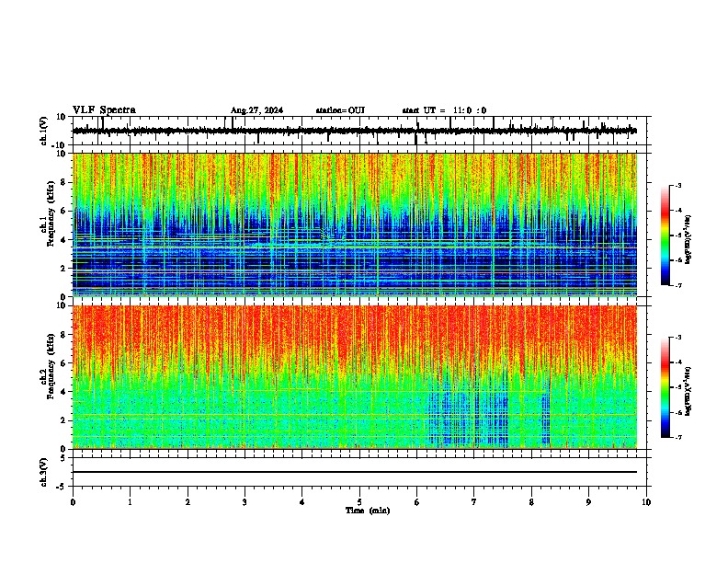This screenshot has height=563, width=728.
Task: Click time axis tick label "2"
Action: pos(188,502)
